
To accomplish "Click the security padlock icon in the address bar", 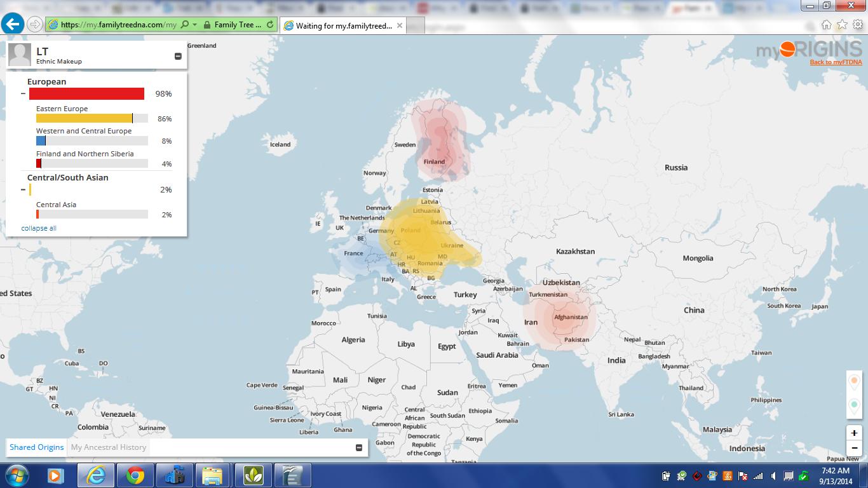I will click(x=207, y=25).
